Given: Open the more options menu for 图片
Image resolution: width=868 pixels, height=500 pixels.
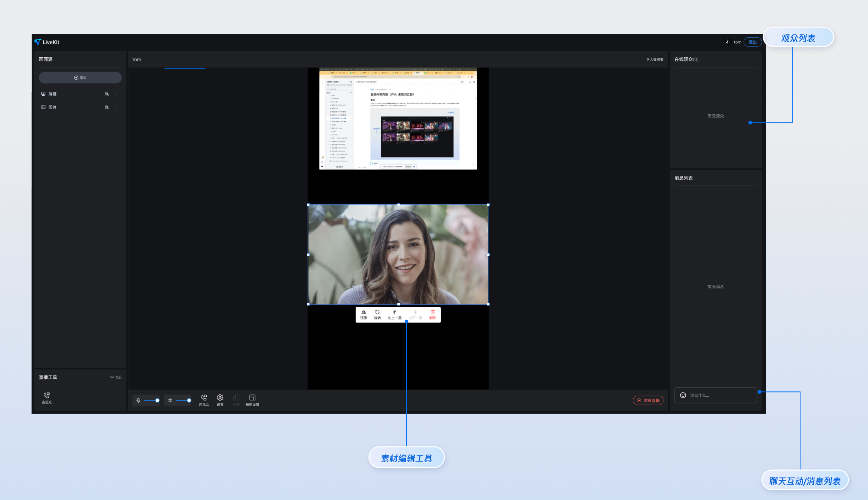Looking at the screenshot, I should point(116,107).
